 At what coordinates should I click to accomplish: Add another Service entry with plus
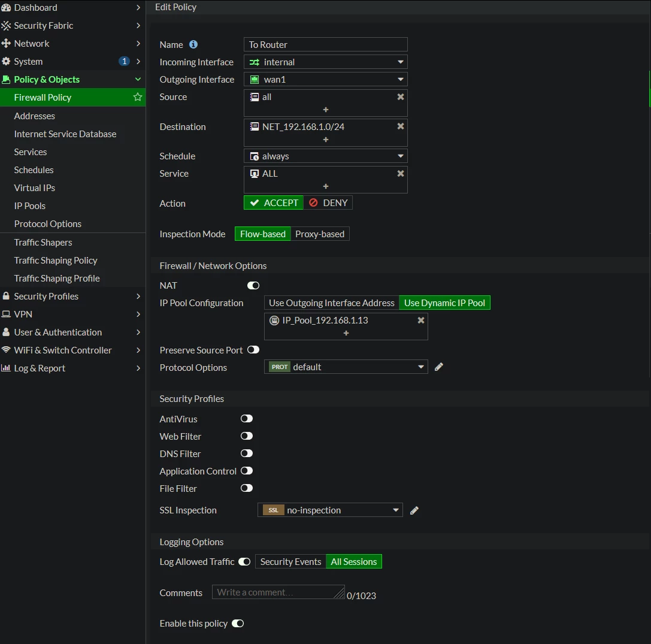pos(326,186)
